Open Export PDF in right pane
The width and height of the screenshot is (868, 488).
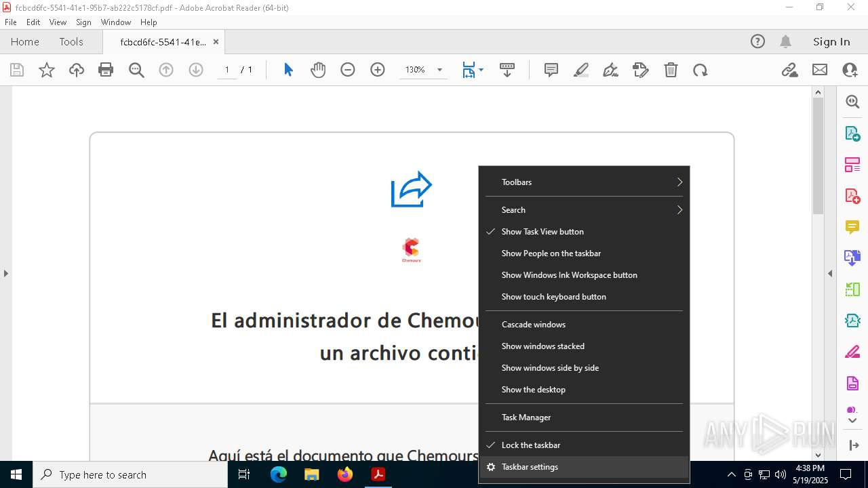(852, 133)
